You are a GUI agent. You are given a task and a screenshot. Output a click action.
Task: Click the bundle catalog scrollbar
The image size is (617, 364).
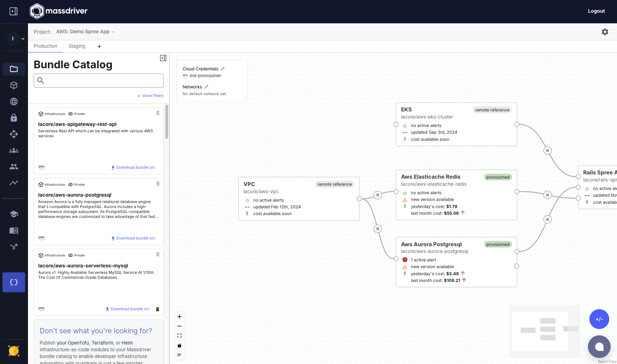point(167,122)
